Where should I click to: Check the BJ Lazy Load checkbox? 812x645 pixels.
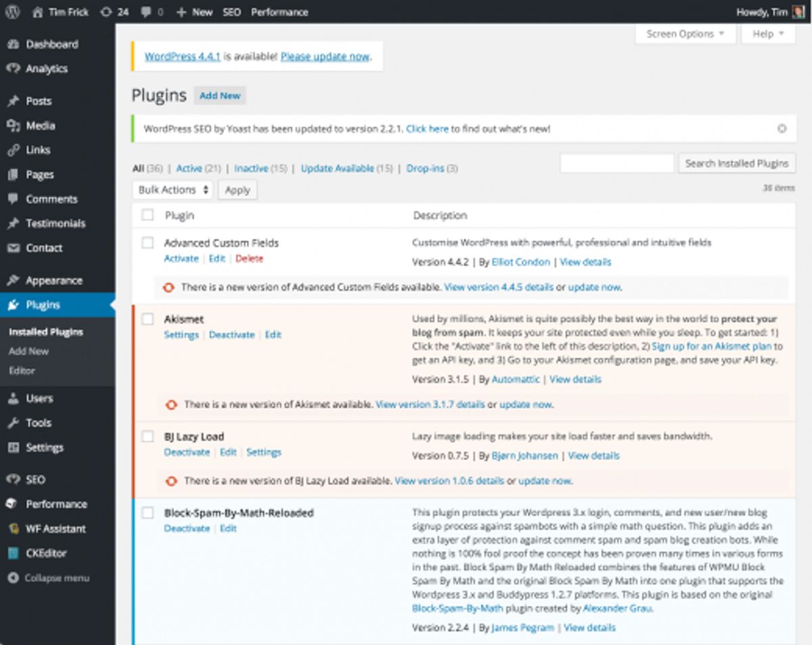(x=148, y=437)
